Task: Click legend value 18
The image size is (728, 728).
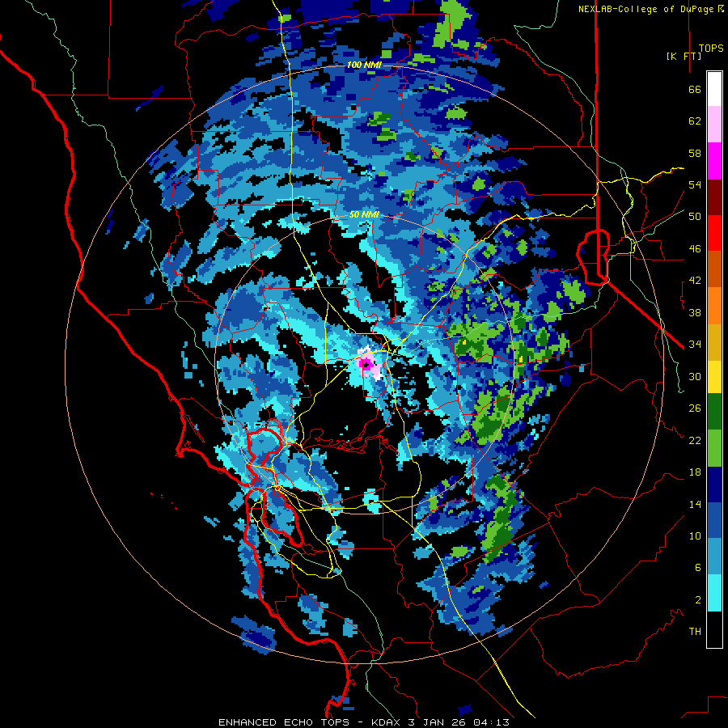Action: [x=695, y=472]
